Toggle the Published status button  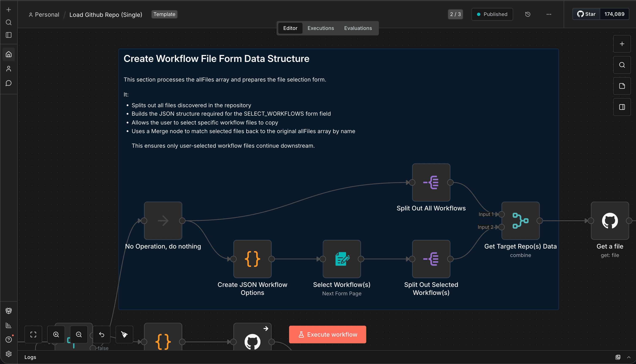[492, 14]
